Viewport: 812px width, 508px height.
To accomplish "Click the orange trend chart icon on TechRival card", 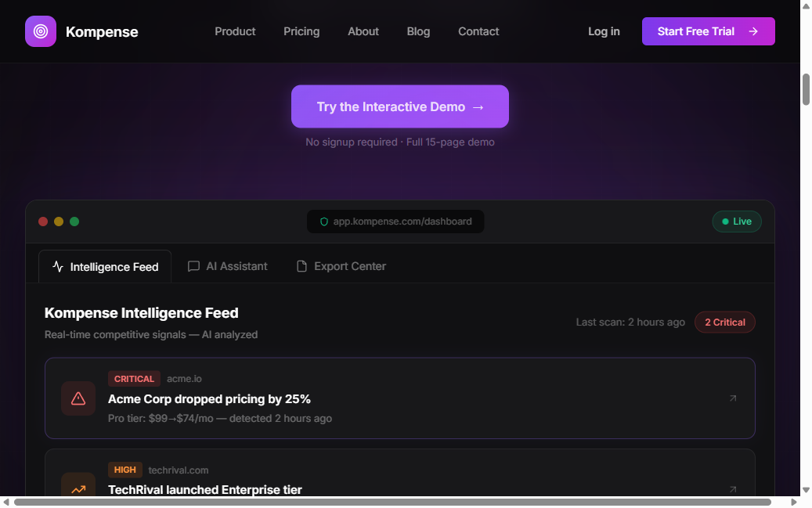I will click(78, 489).
